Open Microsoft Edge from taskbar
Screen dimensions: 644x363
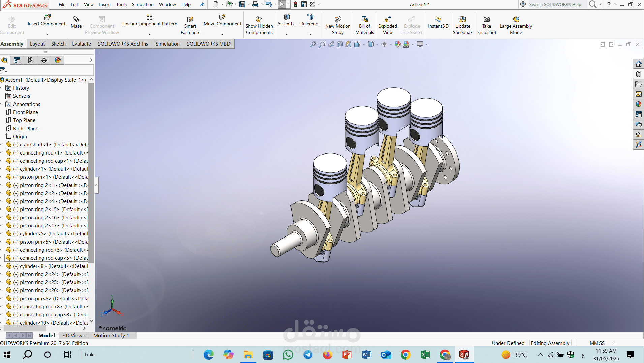(209, 355)
